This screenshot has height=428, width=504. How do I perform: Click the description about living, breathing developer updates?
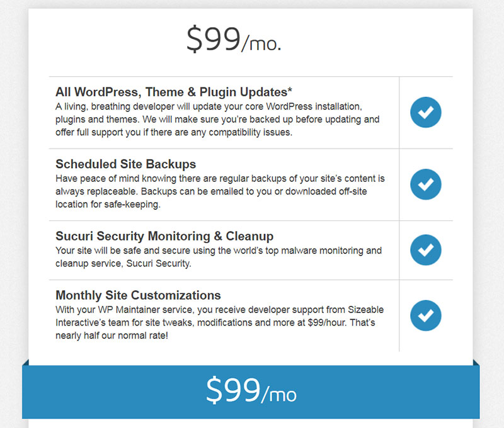pos(217,120)
